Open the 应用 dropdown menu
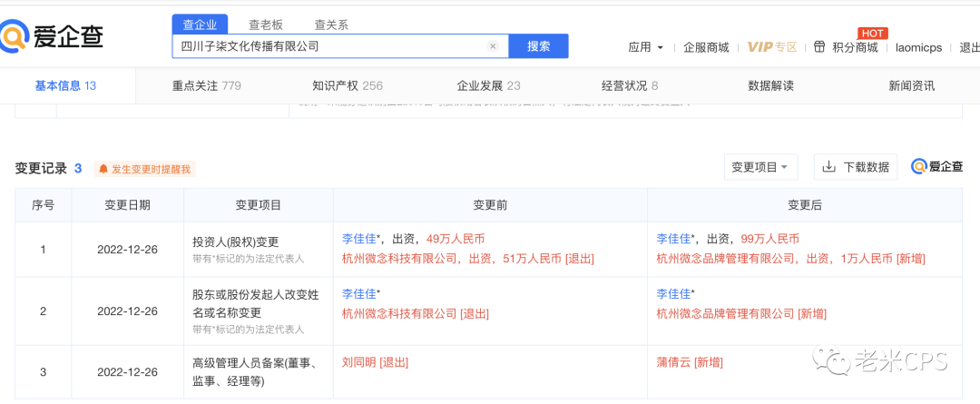The image size is (980, 404). (x=646, y=47)
